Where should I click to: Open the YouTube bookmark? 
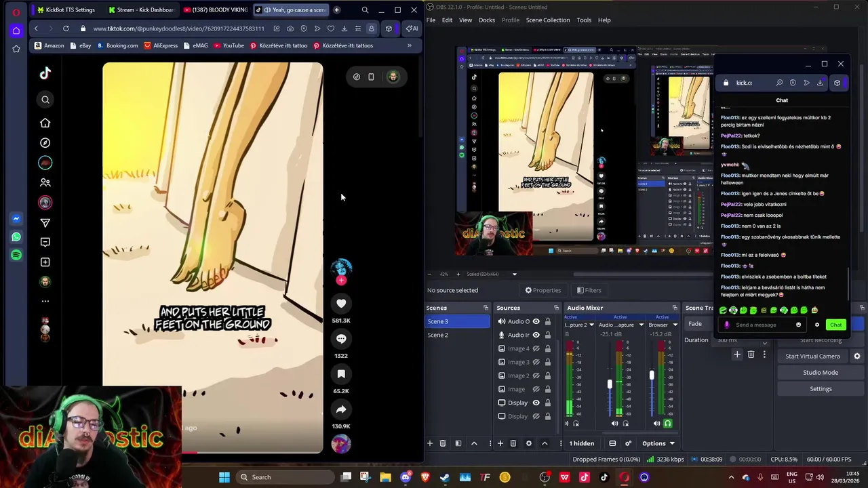(x=229, y=45)
